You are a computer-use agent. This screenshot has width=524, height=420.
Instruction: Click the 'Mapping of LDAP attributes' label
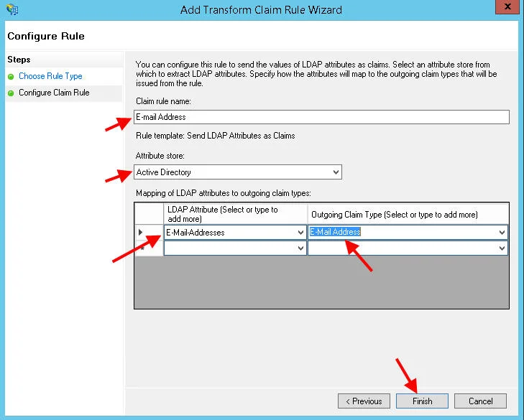224,193
